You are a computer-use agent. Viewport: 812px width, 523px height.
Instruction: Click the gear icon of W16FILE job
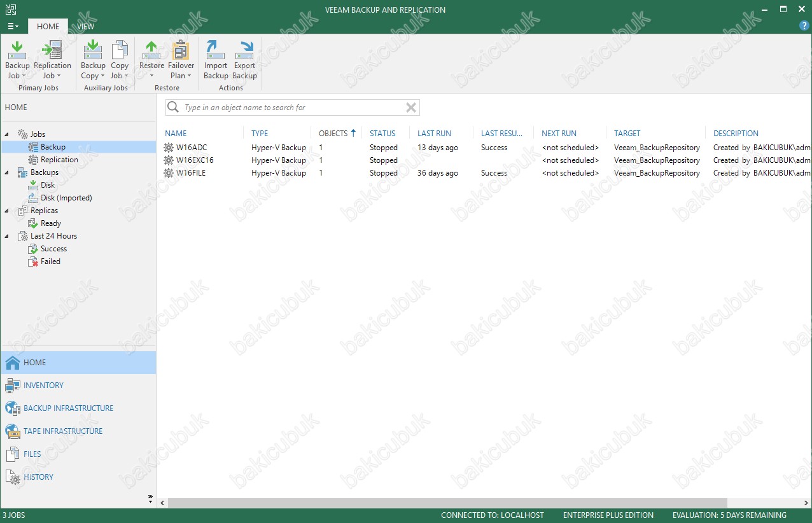pos(169,173)
